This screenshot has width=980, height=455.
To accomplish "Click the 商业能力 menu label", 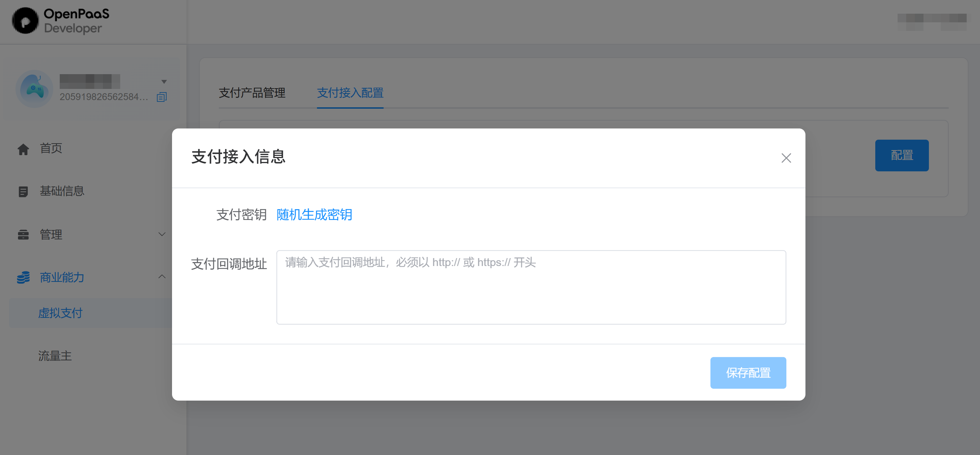I will 62,277.
